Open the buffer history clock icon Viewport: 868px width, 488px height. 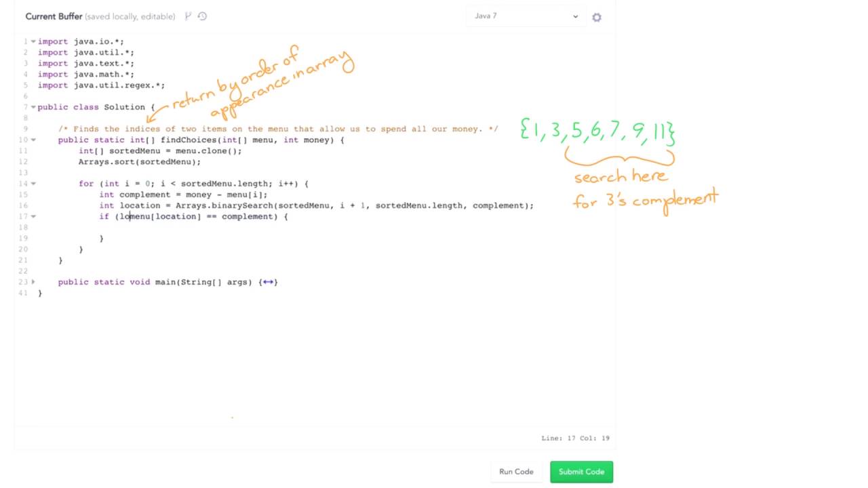point(202,16)
